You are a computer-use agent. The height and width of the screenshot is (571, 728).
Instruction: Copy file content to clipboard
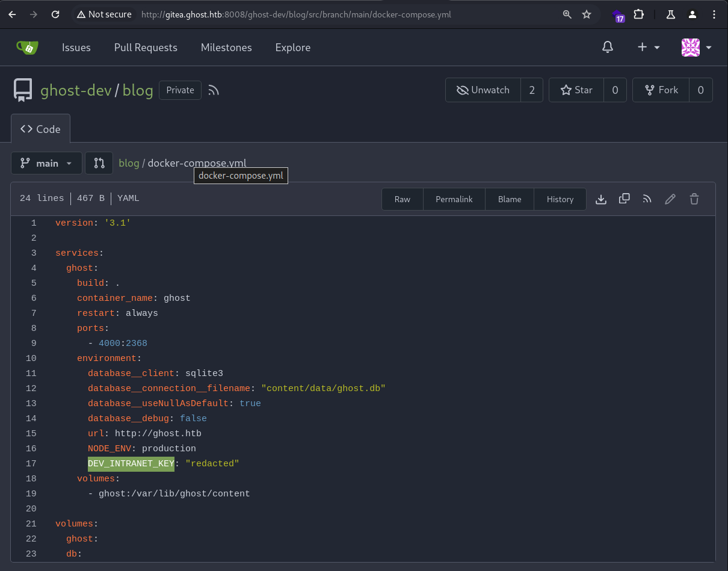pos(624,199)
